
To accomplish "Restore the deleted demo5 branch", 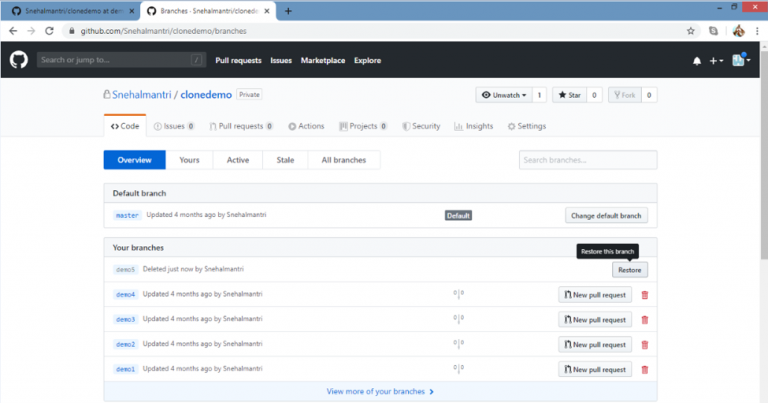I will (x=630, y=270).
